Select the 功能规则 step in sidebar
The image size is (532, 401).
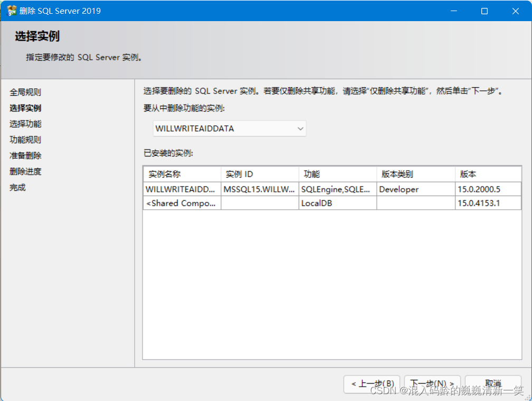pyautogui.click(x=25, y=139)
